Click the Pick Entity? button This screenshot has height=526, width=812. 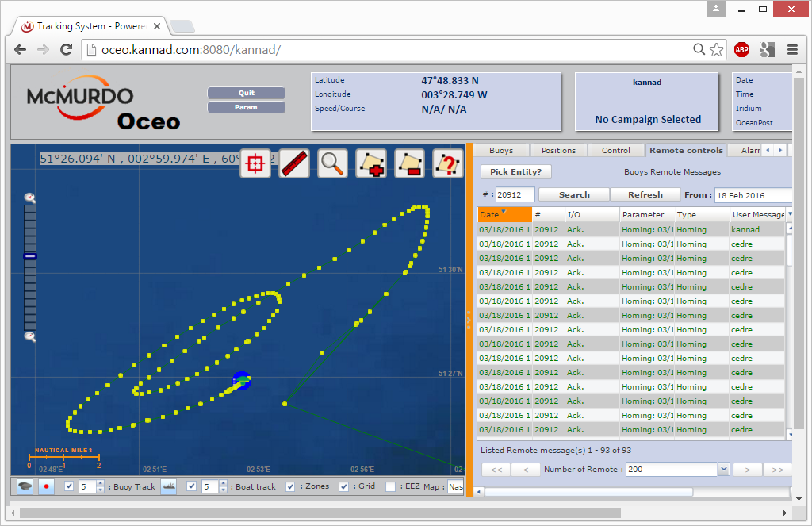pos(515,171)
